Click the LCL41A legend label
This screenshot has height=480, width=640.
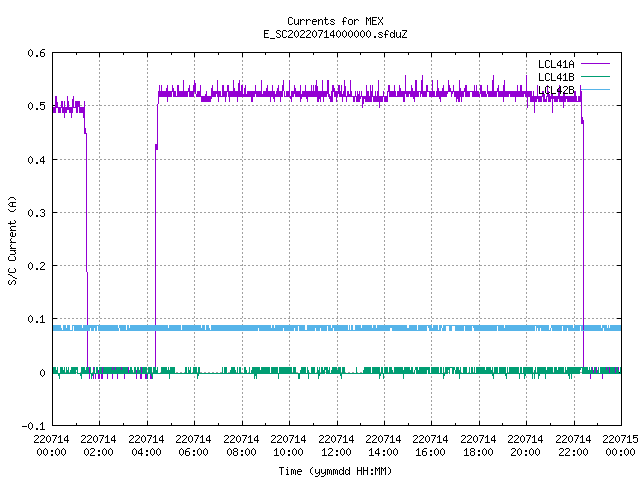click(556, 64)
